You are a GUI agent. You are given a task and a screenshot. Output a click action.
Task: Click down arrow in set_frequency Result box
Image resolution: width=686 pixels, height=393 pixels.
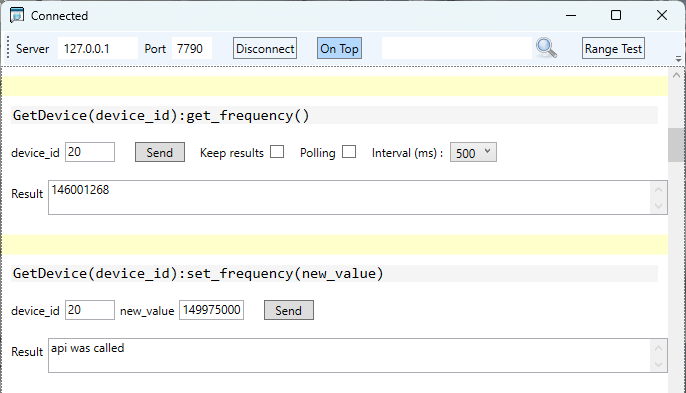coord(658,364)
